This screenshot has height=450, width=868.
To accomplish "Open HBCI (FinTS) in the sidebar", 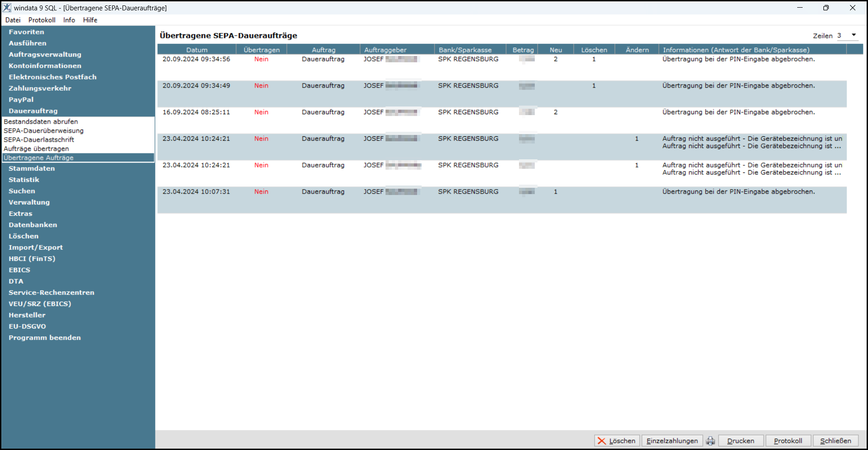I will pos(32,259).
